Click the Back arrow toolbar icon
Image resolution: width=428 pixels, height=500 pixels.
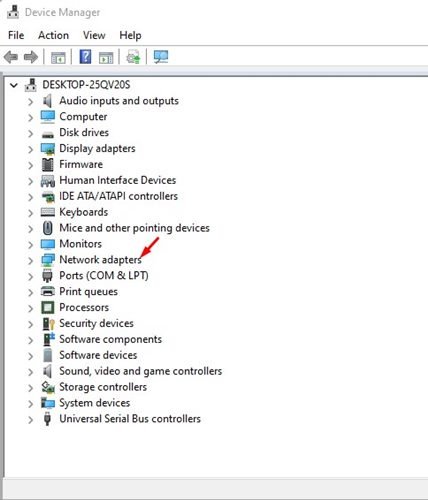[x=11, y=57]
